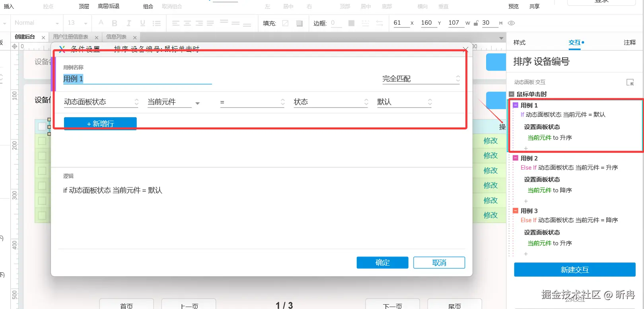This screenshot has height=309, width=644.
Task: Open the 状态 value type dropdown
Action: pos(331,102)
